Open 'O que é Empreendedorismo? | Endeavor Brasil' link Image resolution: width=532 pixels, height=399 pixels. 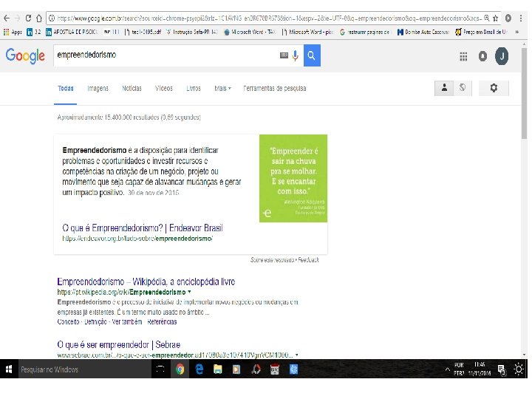143,228
